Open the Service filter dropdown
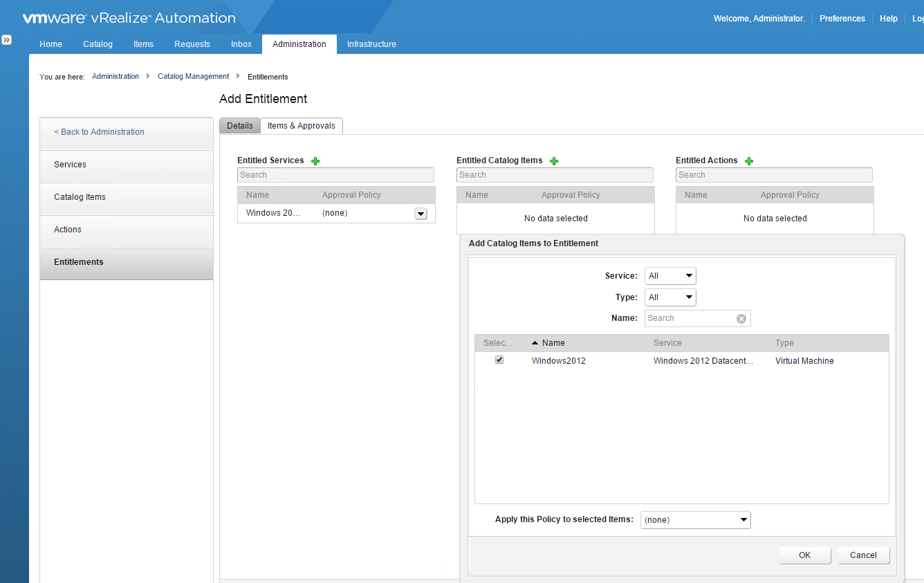Image resolution: width=924 pixels, height=583 pixels. click(670, 276)
